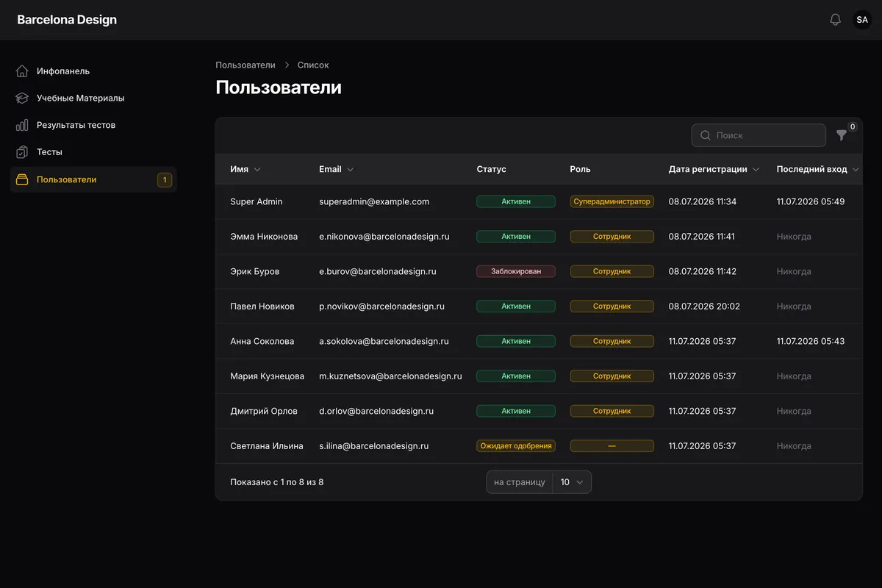Open the Светлана Ильина user row
Viewport: 882px width, 588px height.
539,446
